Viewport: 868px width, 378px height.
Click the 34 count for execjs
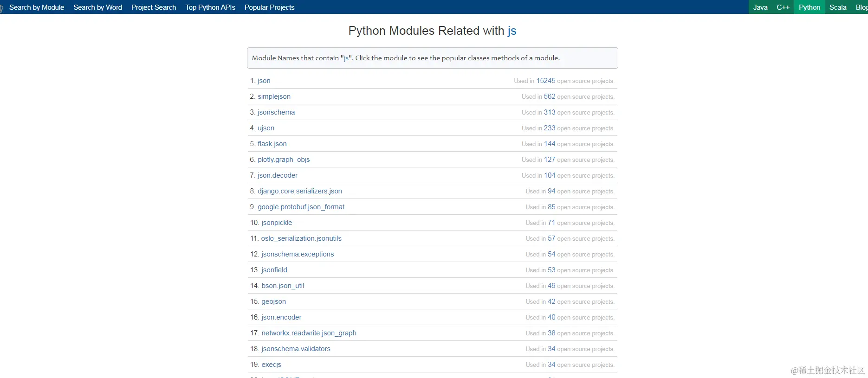(551, 365)
